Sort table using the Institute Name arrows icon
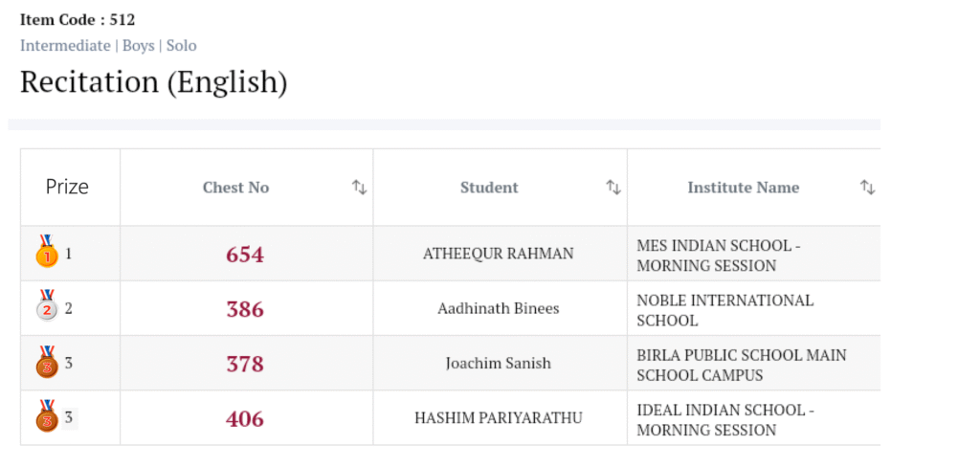The height and width of the screenshot is (468, 980). coord(867,188)
